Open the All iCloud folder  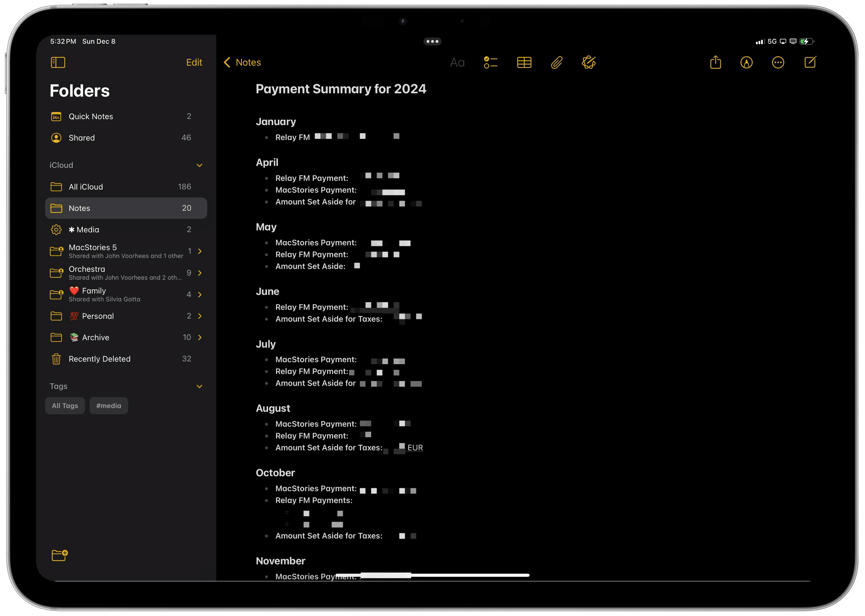126,187
